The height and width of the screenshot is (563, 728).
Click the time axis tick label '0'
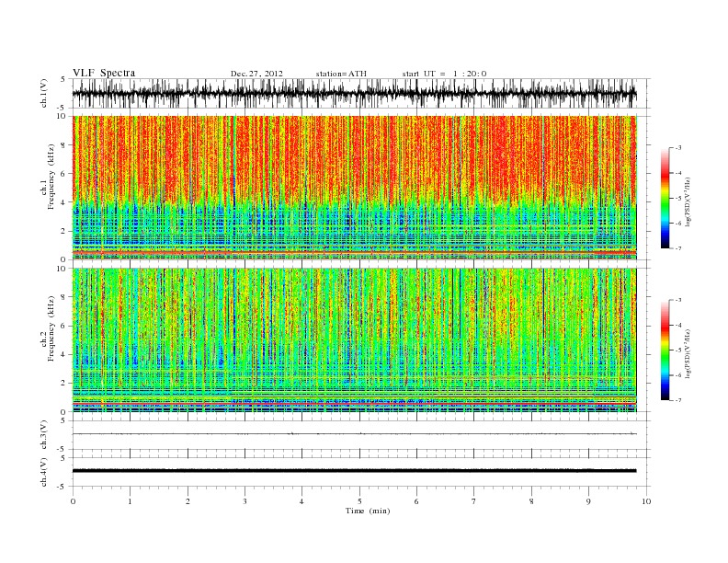[73, 501]
